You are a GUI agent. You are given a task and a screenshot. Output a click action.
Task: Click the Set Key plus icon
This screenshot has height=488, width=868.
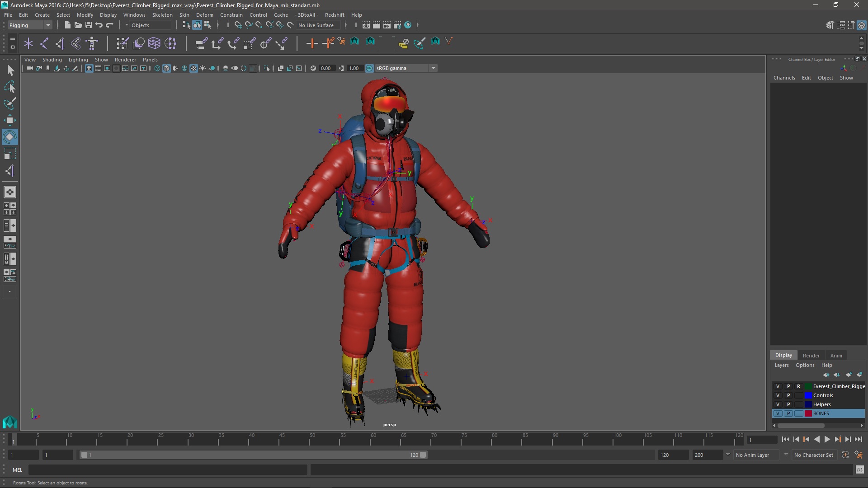tap(312, 43)
